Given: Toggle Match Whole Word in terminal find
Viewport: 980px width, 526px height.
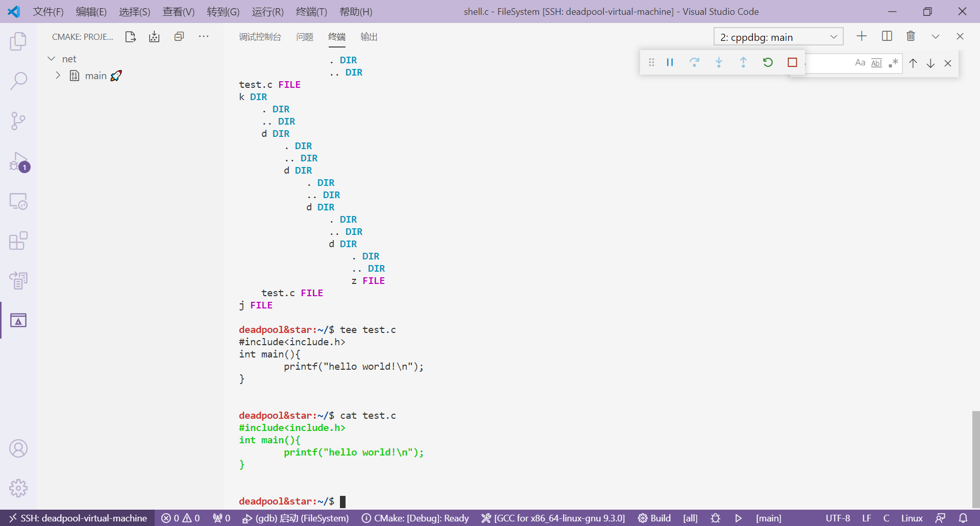Looking at the screenshot, I should [876, 63].
